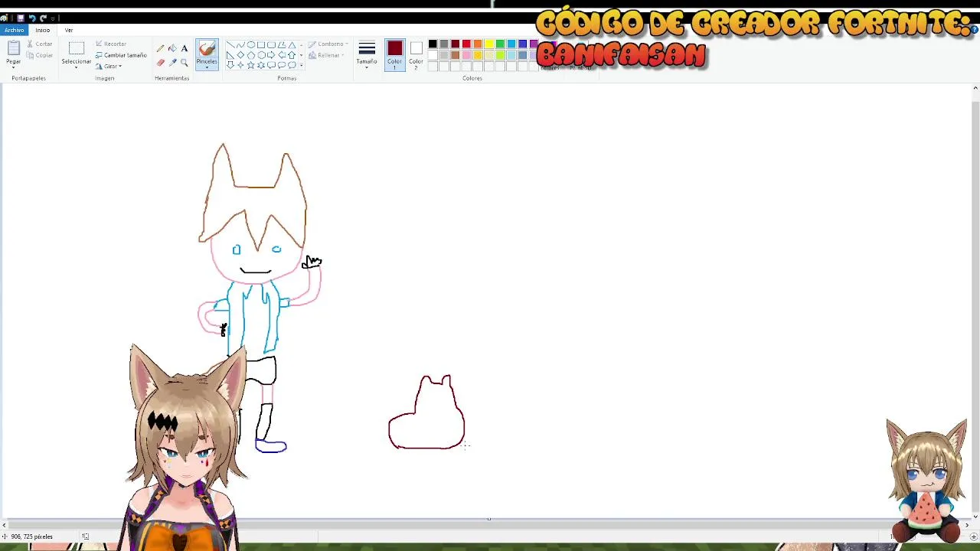Switch to the Ver tab

[x=69, y=30]
